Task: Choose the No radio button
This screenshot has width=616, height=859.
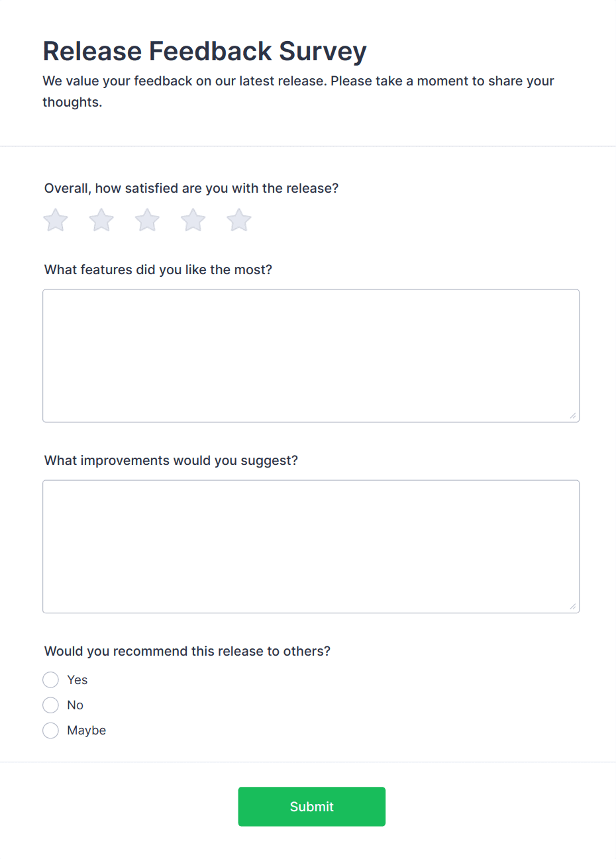Action: pyautogui.click(x=51, y=705)
